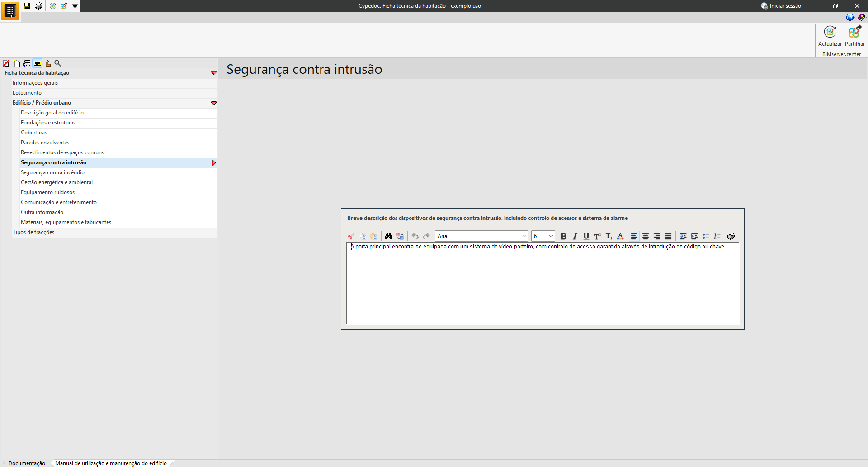Click the Partilhar BIMserver.center button

pyautogui.click(x=855, y=36)
